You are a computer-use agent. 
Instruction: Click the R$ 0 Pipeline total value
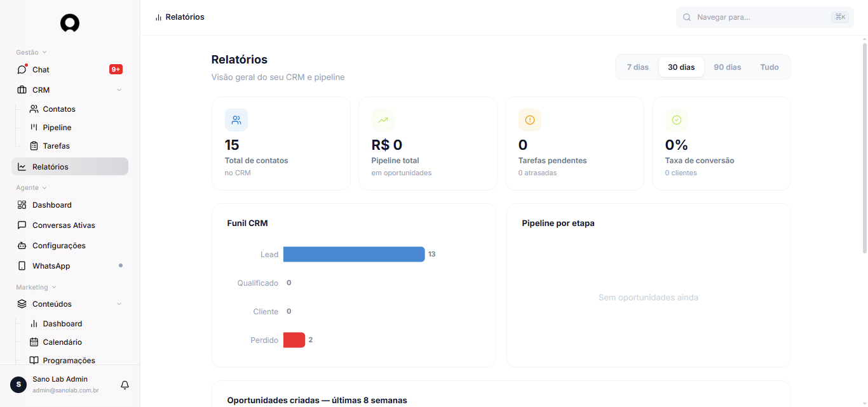[387, 145]
